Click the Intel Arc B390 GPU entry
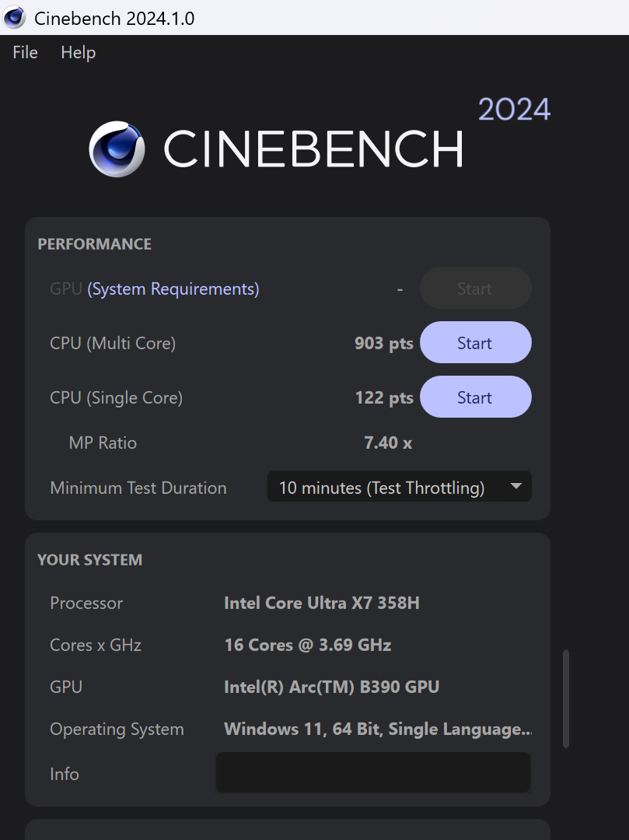Image resolution: width=629 pixels, height=840 pixels. [x=331, y=687]
